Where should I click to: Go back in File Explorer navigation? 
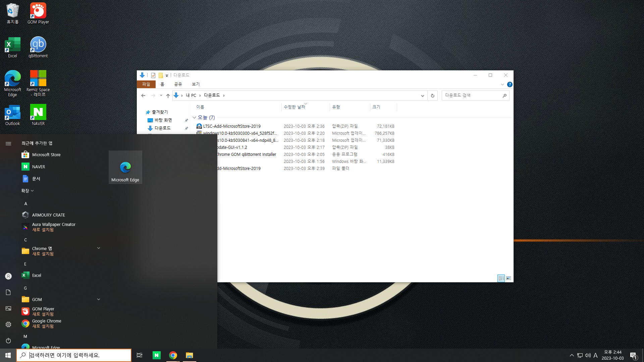click(143, 96)
